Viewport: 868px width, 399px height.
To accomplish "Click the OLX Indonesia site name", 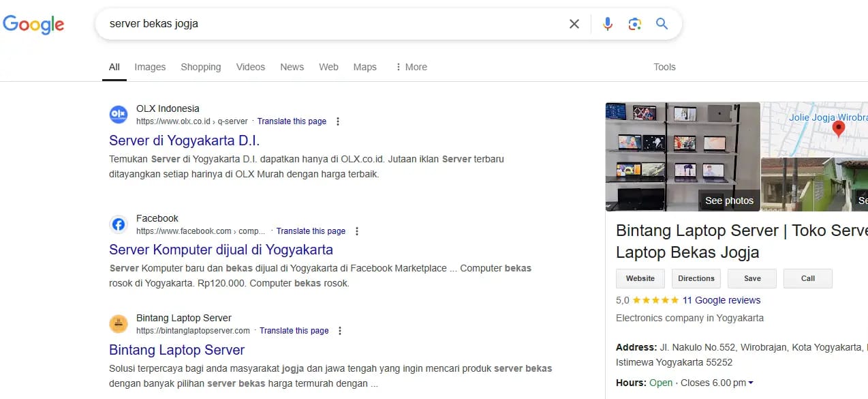I will 168,108.
